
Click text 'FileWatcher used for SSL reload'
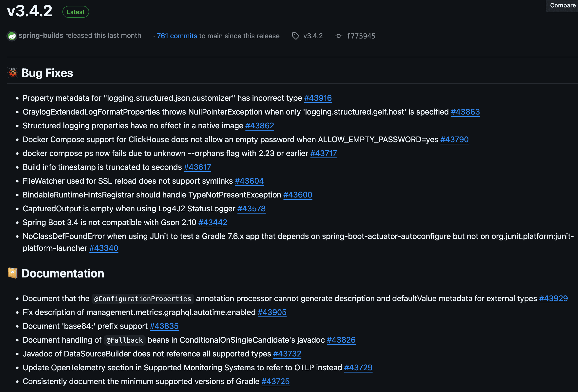click(x=79, y=181)
